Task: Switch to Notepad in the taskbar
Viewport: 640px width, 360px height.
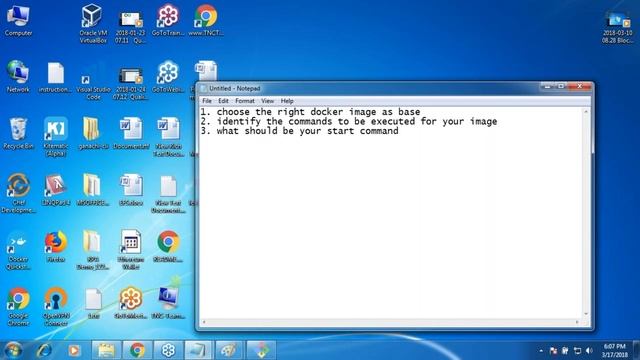Action: 198,350
